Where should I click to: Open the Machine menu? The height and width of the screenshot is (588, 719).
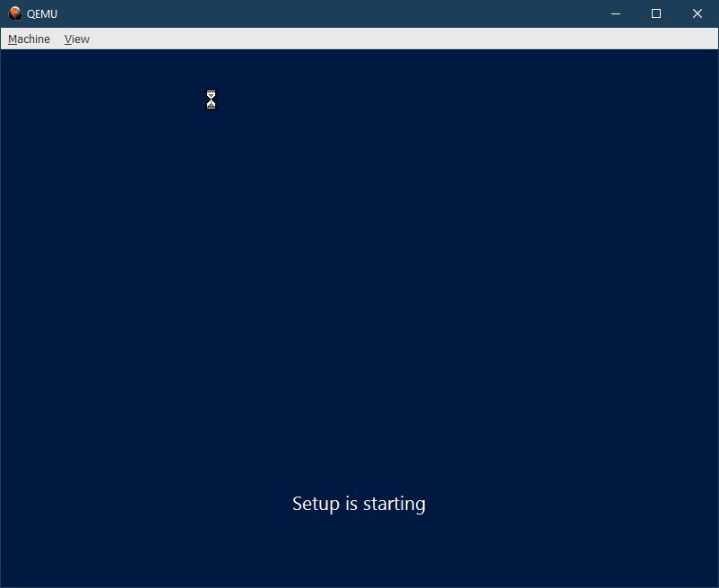tap(29, 39)
